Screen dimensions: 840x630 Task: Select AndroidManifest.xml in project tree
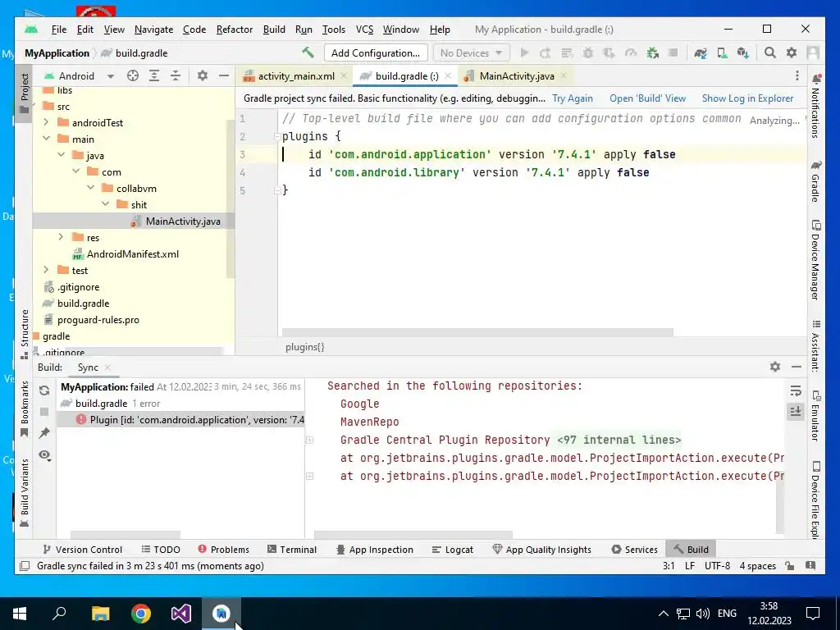(133, 254)
